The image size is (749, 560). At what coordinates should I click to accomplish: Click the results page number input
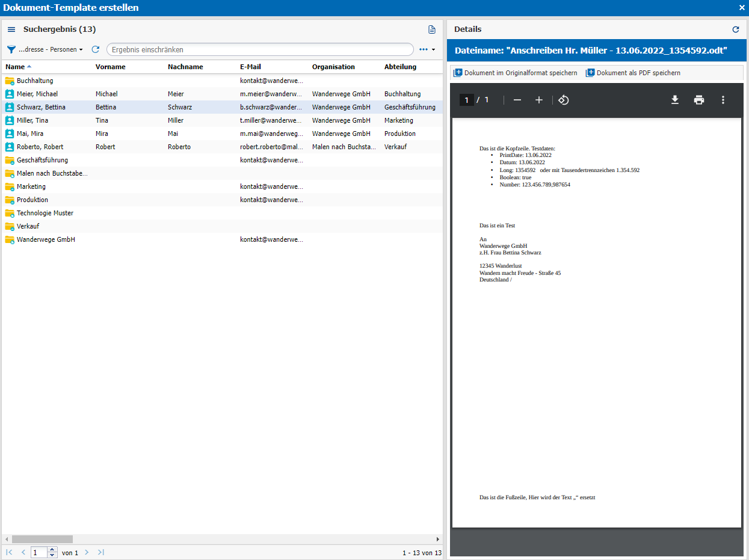[39, 552]
